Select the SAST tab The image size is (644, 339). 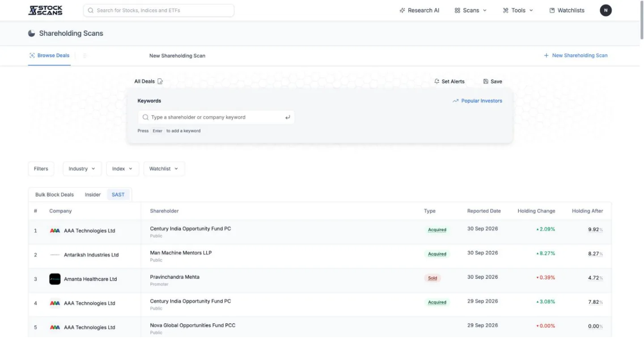(x=118, y=195)
